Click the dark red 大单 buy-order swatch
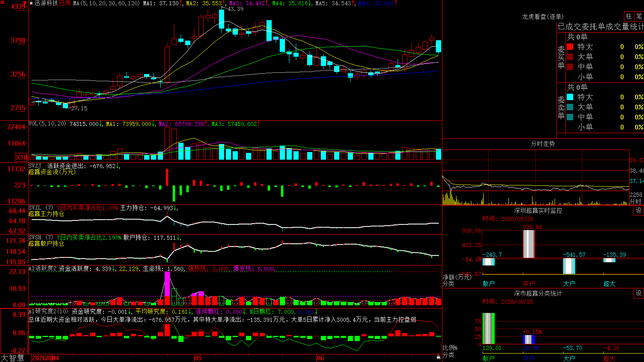 click(x=570, y=57)
